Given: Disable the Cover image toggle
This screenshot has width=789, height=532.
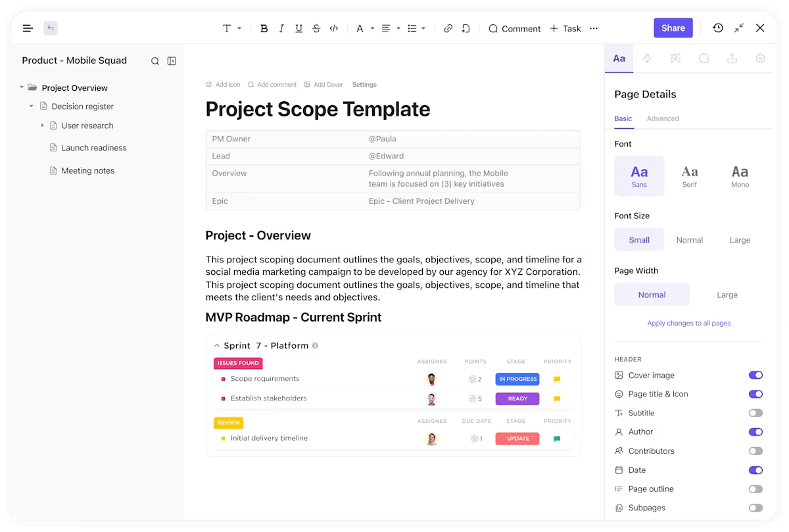Looking at the screenshot, I should click(755, 375).
